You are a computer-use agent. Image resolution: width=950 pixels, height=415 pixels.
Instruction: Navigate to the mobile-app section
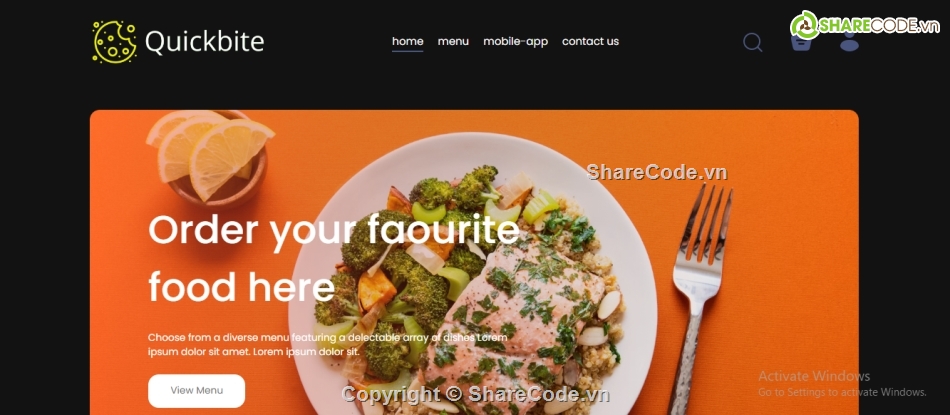coord(515,41)
